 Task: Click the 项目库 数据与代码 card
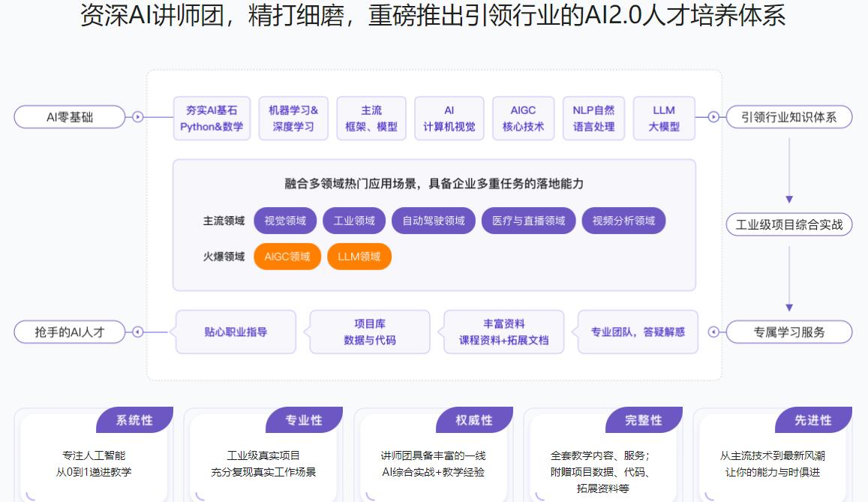(370, 332)
